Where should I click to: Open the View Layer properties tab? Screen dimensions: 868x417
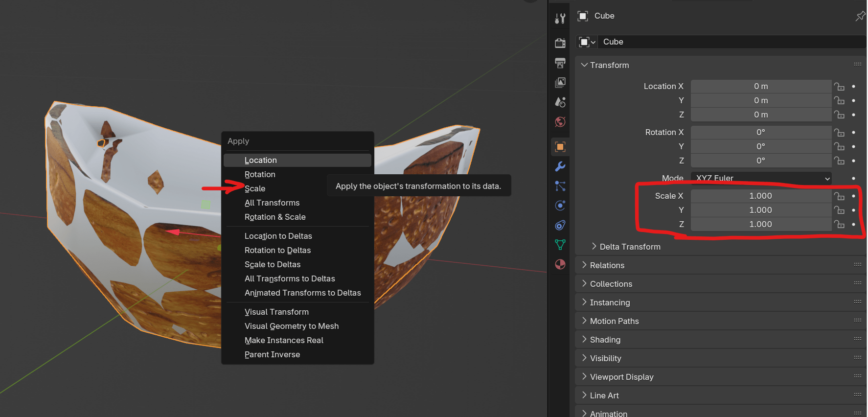560,82
